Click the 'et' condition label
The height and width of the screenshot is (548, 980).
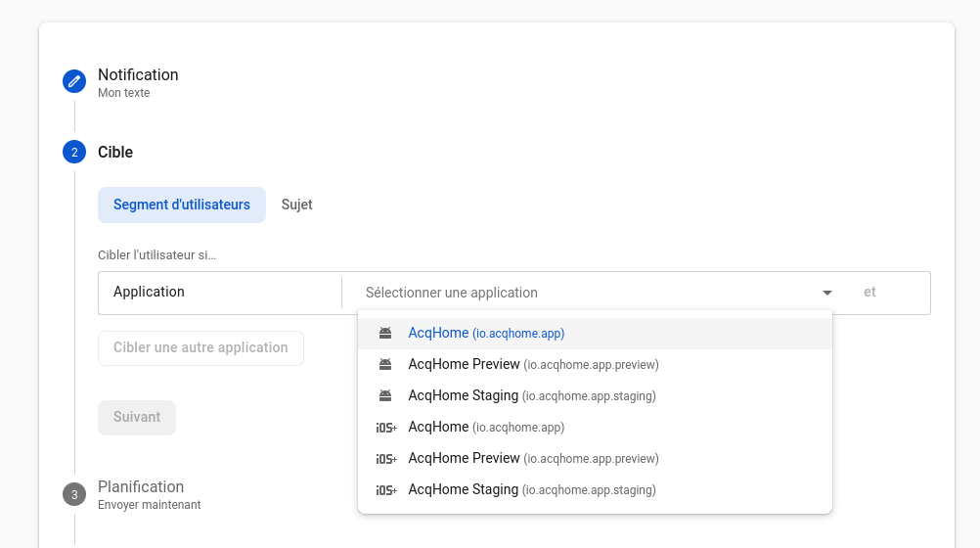(869, 293)
